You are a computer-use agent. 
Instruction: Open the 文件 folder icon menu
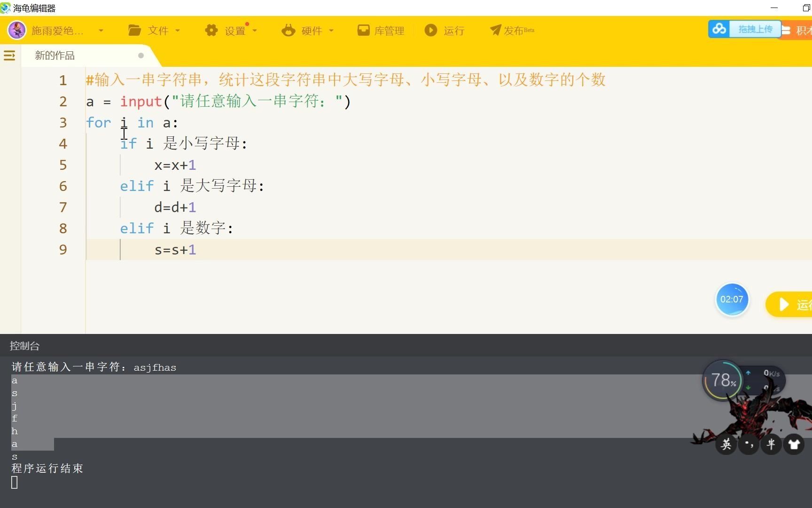[135, 31]
